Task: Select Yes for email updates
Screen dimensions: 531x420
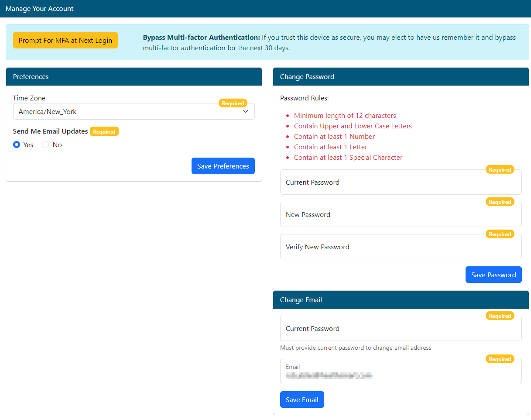Action: pos(17,145)
